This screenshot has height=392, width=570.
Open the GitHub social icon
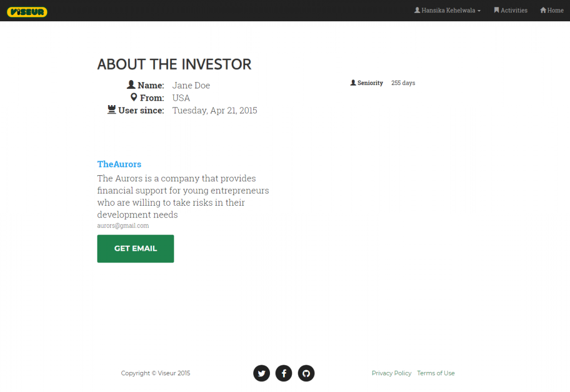click(306, 373)
